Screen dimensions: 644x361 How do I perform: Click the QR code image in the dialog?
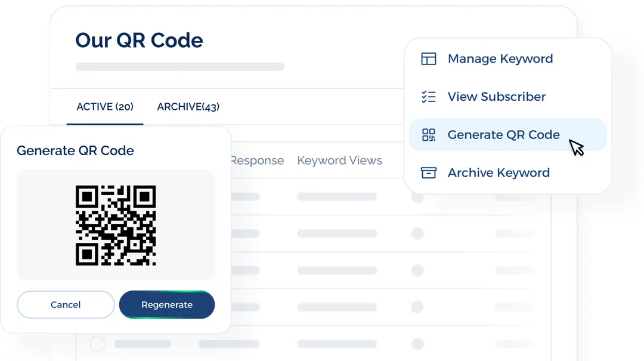(116, 225)
